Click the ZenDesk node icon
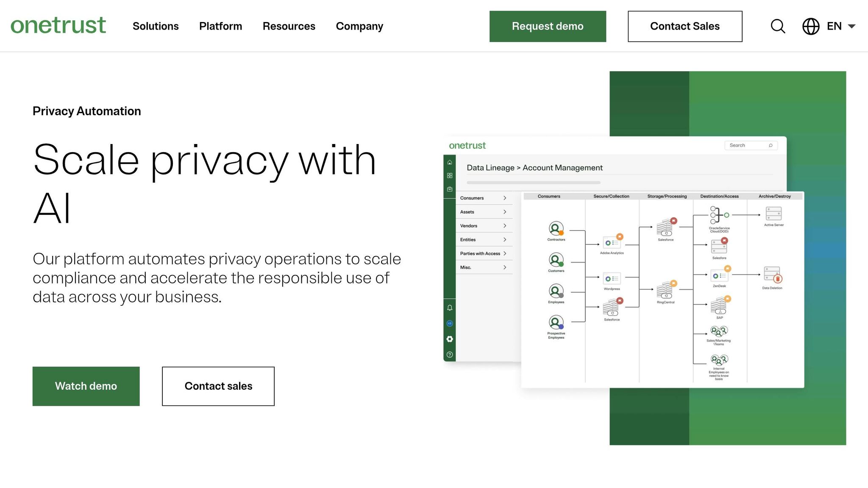This screenshot has width=868, height=488. tap(720, 275)
